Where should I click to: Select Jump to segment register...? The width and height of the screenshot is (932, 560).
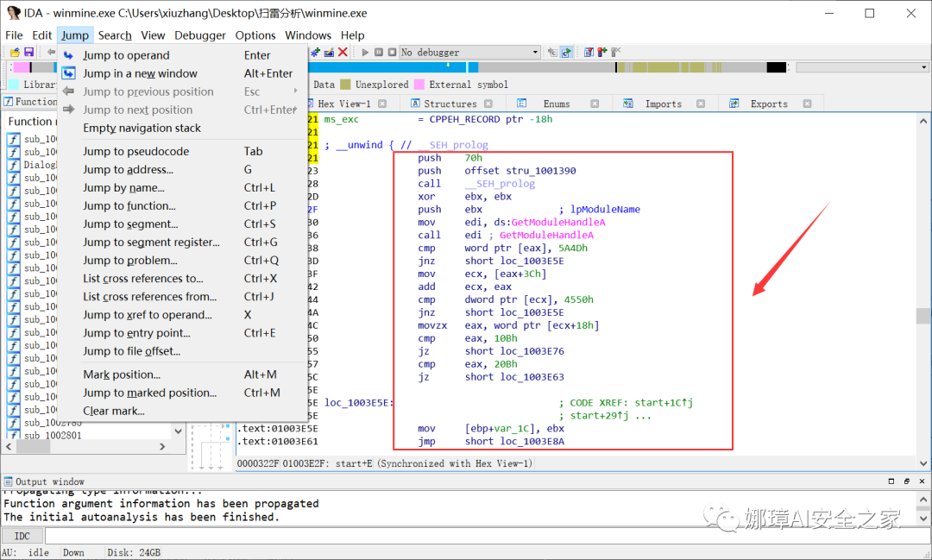coord(182,242)
